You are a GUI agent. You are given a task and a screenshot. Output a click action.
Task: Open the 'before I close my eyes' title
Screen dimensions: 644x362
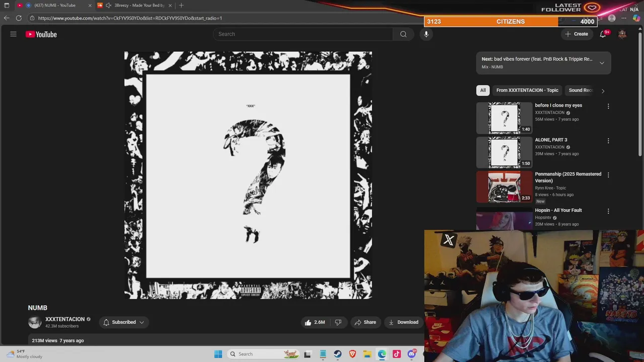[558, 106]
